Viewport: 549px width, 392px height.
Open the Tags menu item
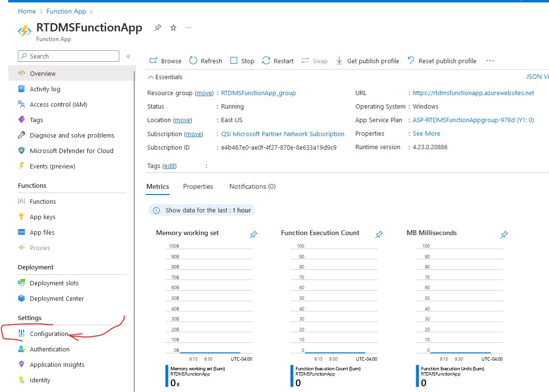pyautogui.click(x=36, y=120)
